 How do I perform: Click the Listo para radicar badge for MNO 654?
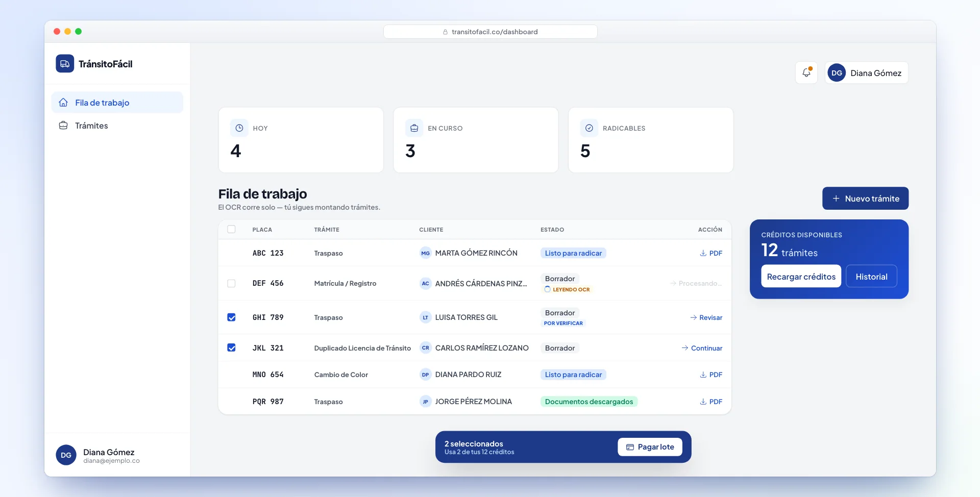573,375
